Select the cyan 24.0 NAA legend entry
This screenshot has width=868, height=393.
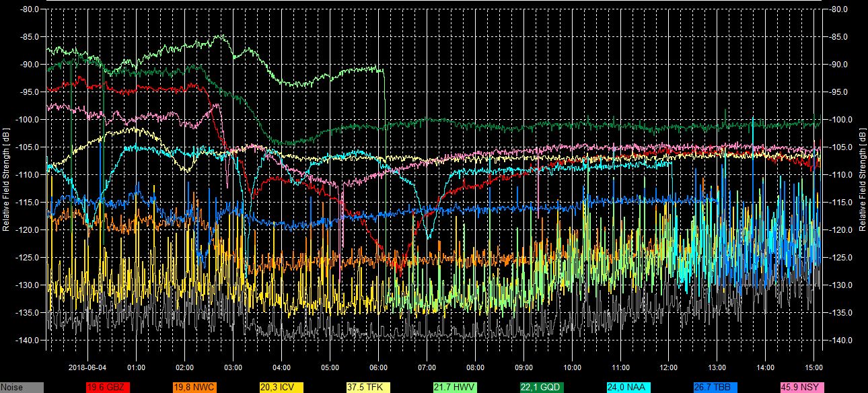(628, 388)
